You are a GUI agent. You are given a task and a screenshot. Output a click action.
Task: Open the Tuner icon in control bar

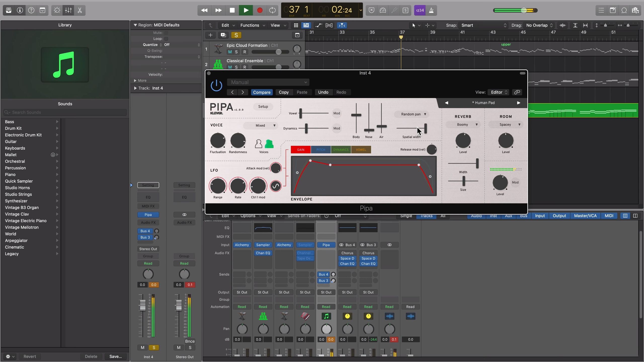(x=394, y=10)
